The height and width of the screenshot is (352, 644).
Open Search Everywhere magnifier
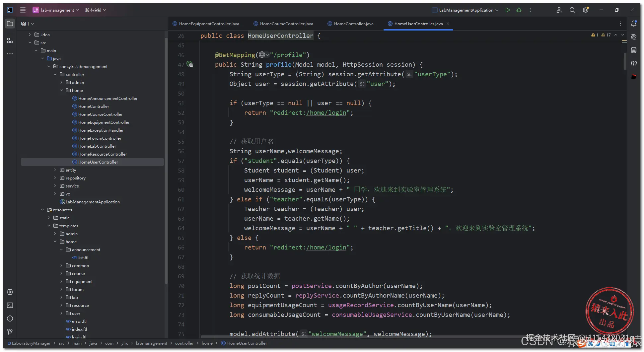coord(572,10)
